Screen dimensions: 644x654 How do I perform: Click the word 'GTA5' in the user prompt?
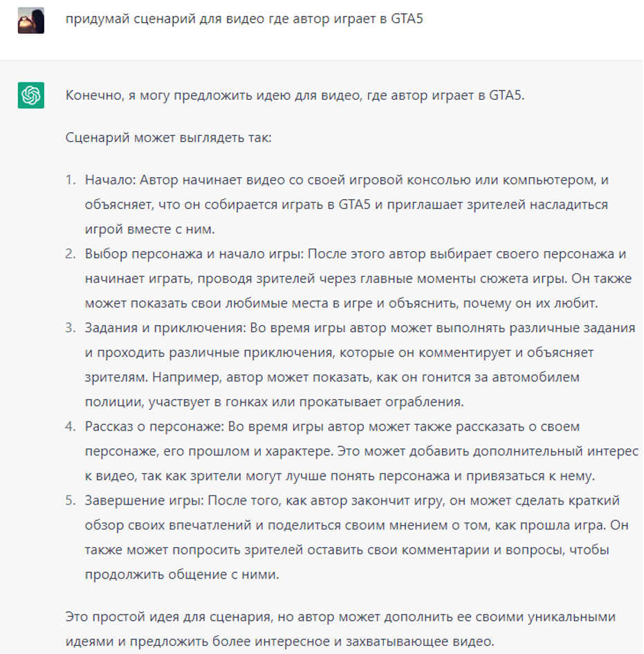407,19
